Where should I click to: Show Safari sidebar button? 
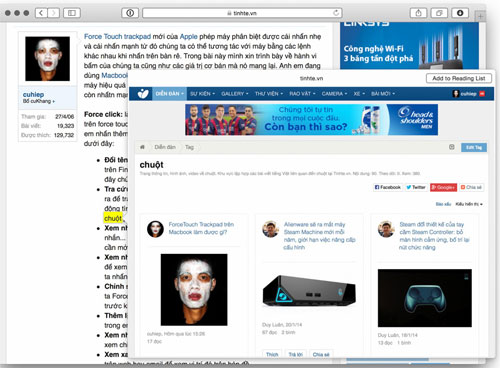point(72,13)
